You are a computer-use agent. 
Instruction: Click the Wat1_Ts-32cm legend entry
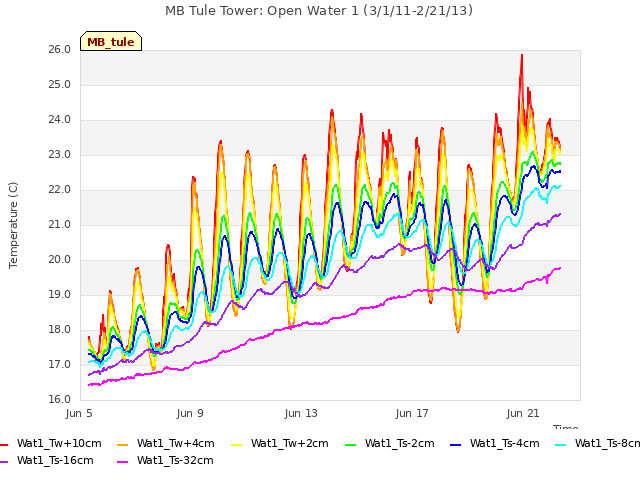165,460
